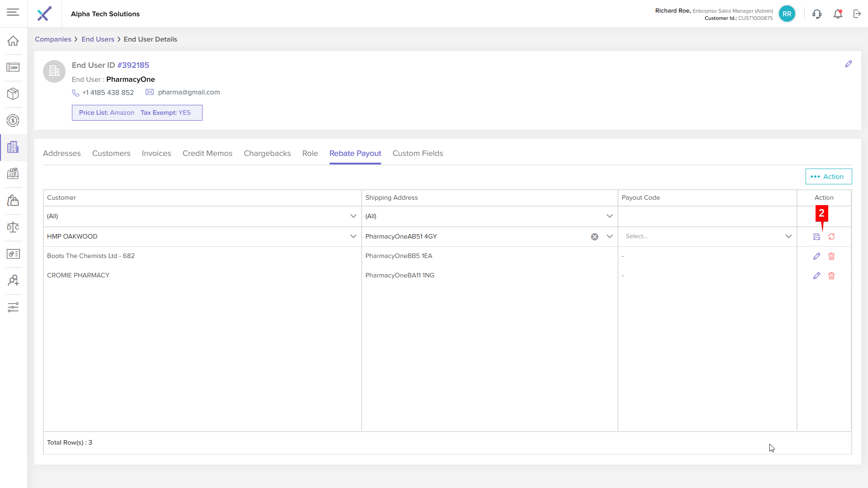Open notifications bell icon
This screenshot has width=868, height=488.
[x=838, y=14]
